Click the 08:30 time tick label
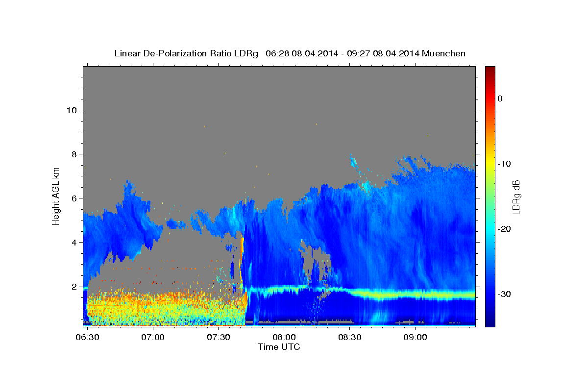Screen dimensions: 588x392 point(349,338)
